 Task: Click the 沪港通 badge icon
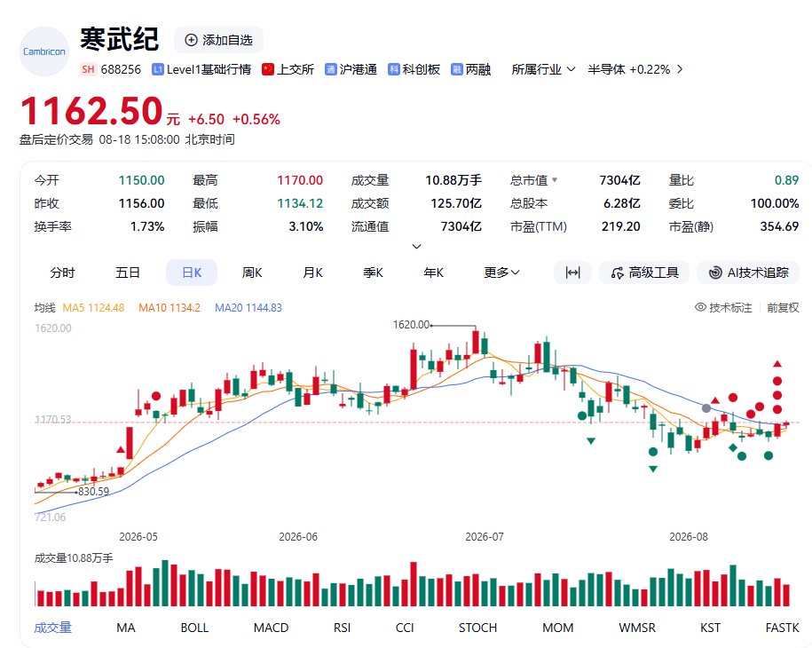tap(330, 69)
